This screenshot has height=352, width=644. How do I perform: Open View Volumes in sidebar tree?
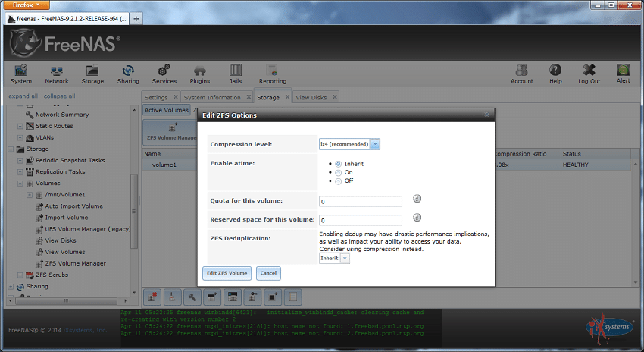click(x=65, y=252)
